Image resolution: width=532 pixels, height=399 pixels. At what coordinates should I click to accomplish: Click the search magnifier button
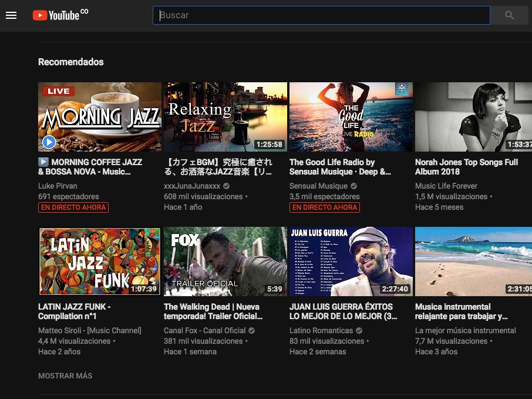pyautogui.click(x=509, y=15)
